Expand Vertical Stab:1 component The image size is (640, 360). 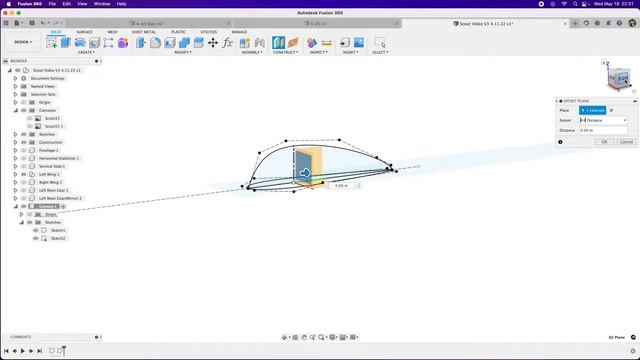point(16,166)
